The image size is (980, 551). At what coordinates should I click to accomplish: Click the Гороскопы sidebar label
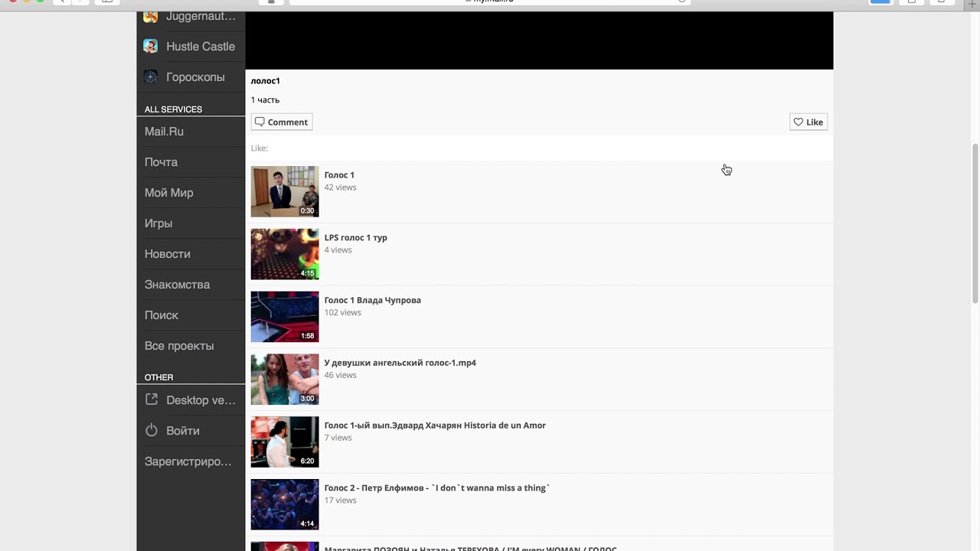(x=195, y=77)
